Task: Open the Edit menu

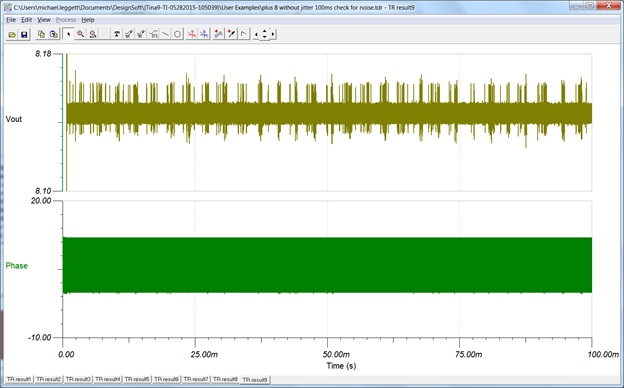Action: coord(26,20)
